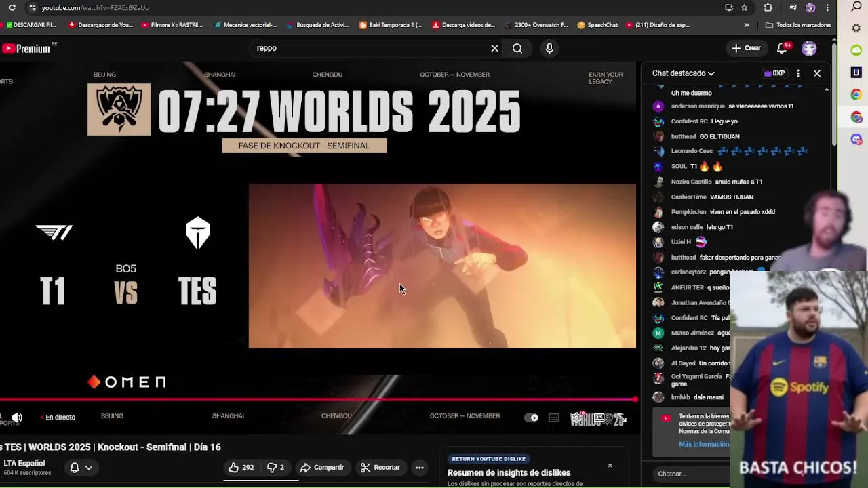
Task: Open Discord icon in sidebar
Action: (x=856, y=139)
